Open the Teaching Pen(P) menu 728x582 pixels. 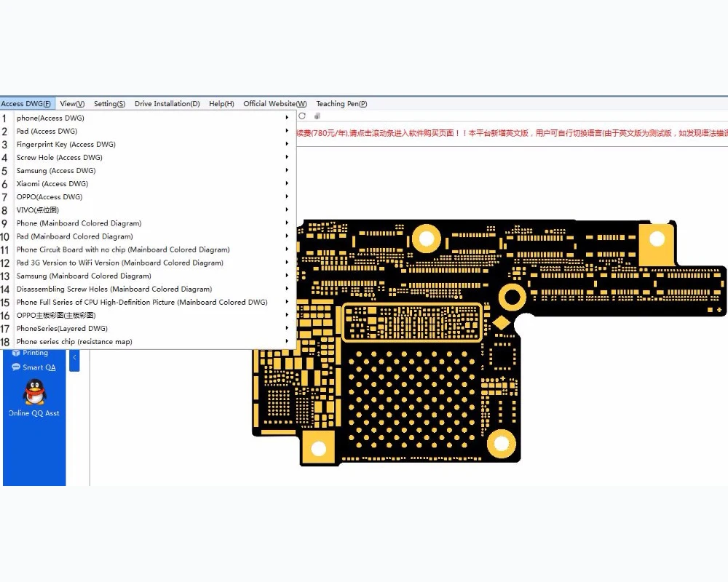pos(341,103)
